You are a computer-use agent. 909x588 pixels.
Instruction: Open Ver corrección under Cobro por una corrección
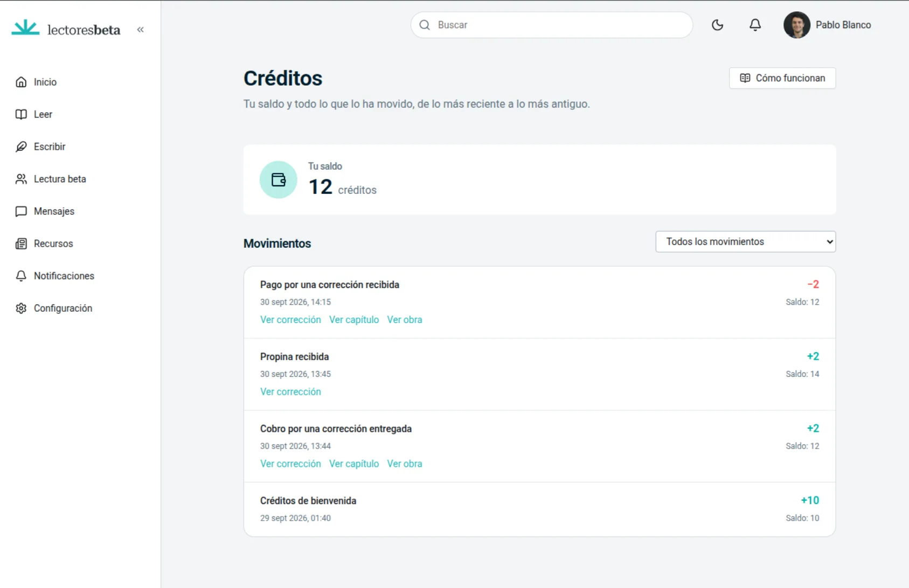point(290,464)
